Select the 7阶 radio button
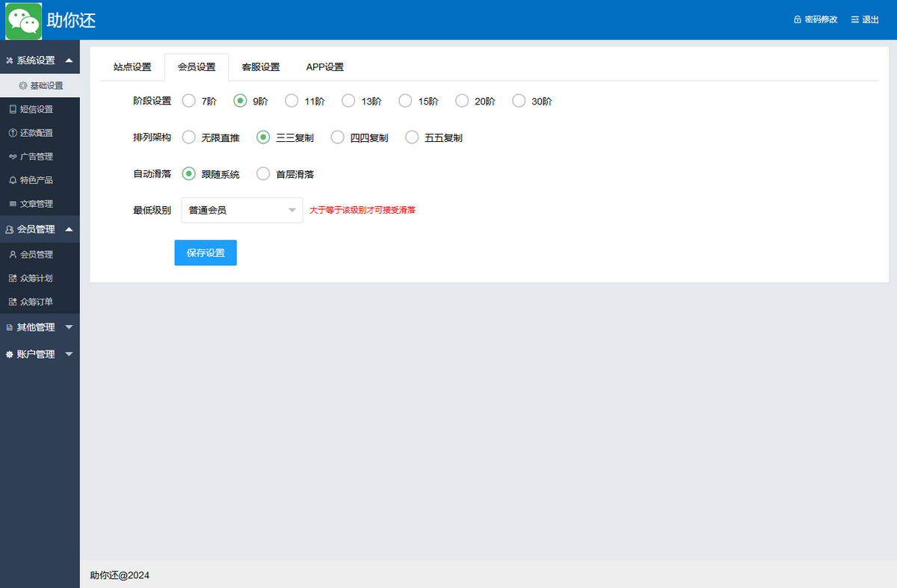 pos(189,101)
